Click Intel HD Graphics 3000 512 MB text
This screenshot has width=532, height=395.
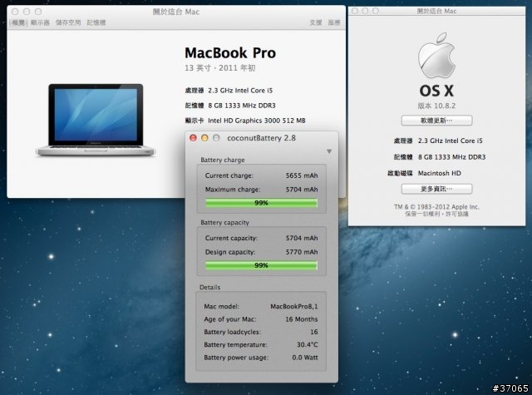(x=257, y=121)
